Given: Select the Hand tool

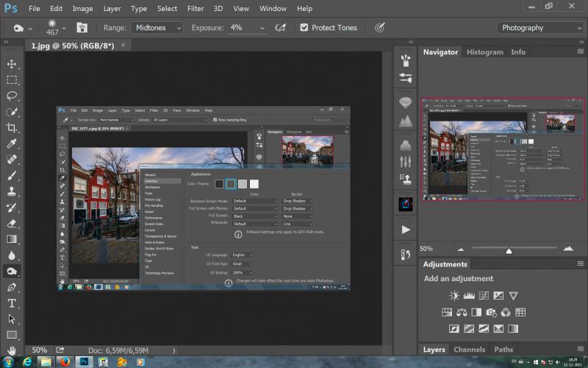Looking at the screenshot, I should point(12,350).
